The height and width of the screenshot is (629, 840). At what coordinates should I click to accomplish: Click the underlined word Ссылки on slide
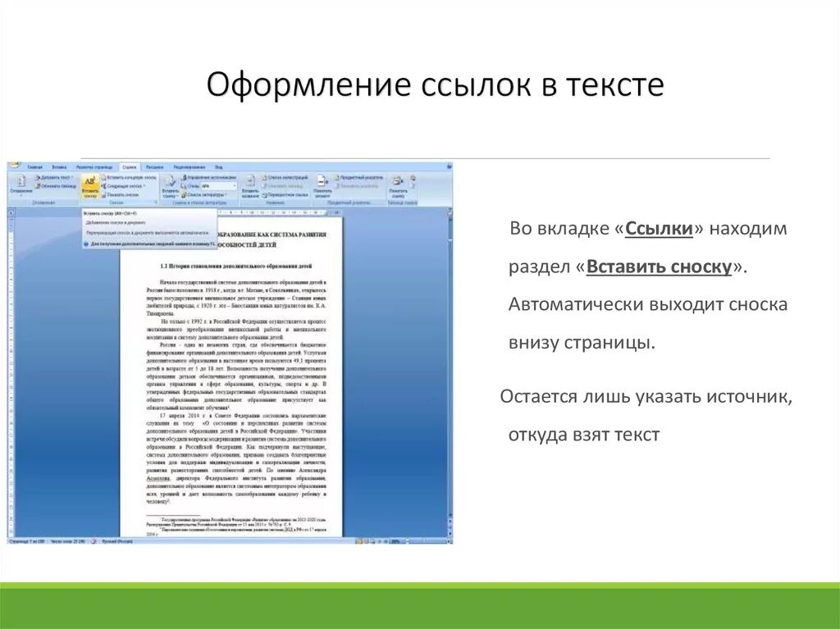tap(659, 228)
